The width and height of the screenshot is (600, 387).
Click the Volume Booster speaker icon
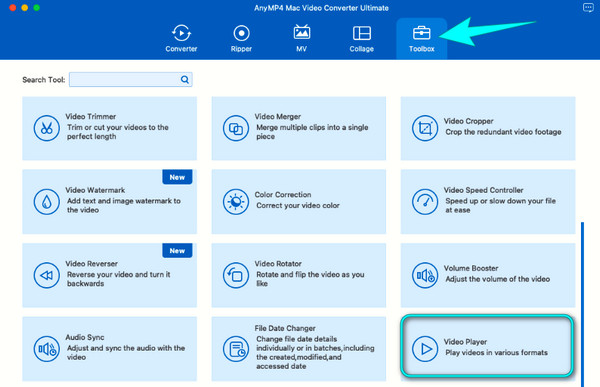click(x=425, y=275)
